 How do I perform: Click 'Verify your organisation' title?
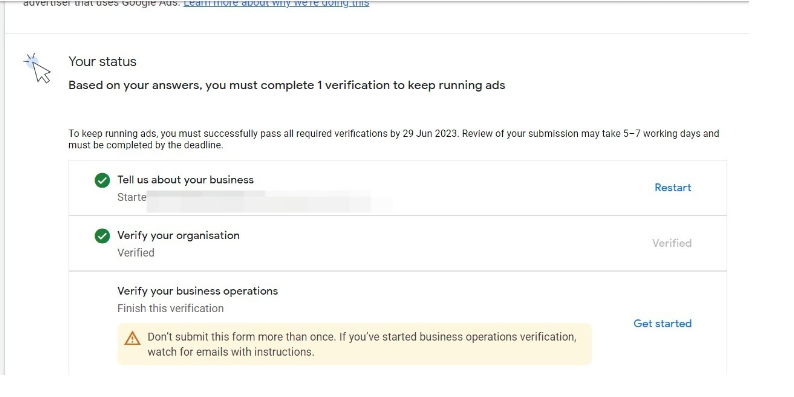(178, 235)
